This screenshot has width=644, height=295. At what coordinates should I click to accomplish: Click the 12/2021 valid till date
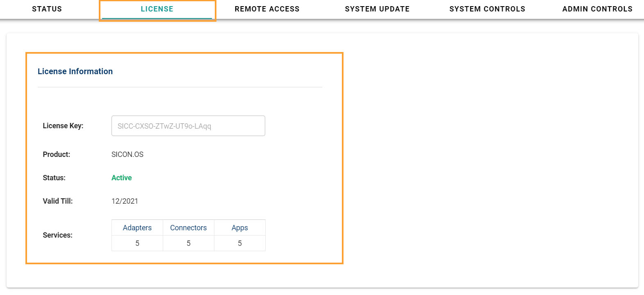(x=125, y=201)
